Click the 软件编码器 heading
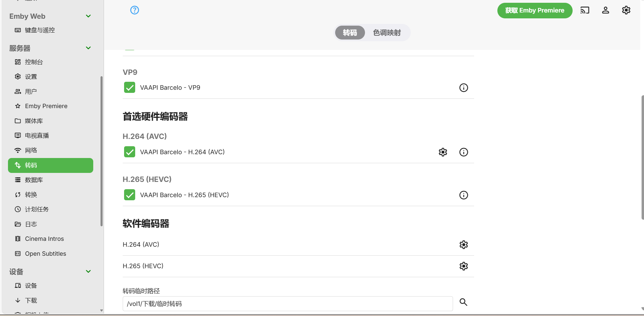Screen dimensions: 644x316 coord(146,224)
